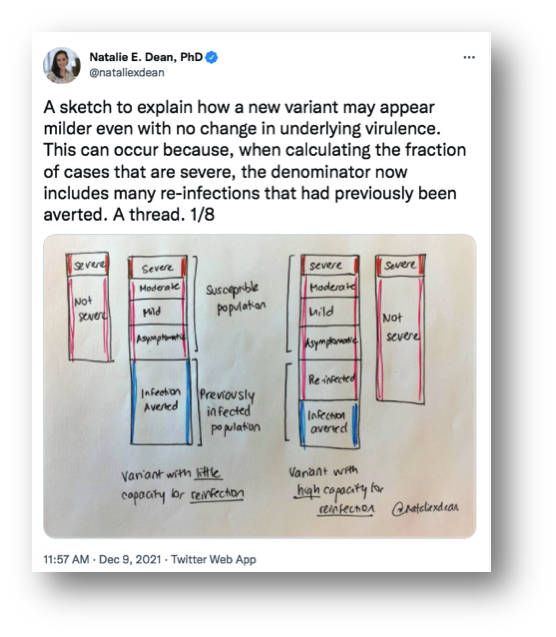
Task: Click the Asymptomatic box in right column
Action: click(330, 342)
